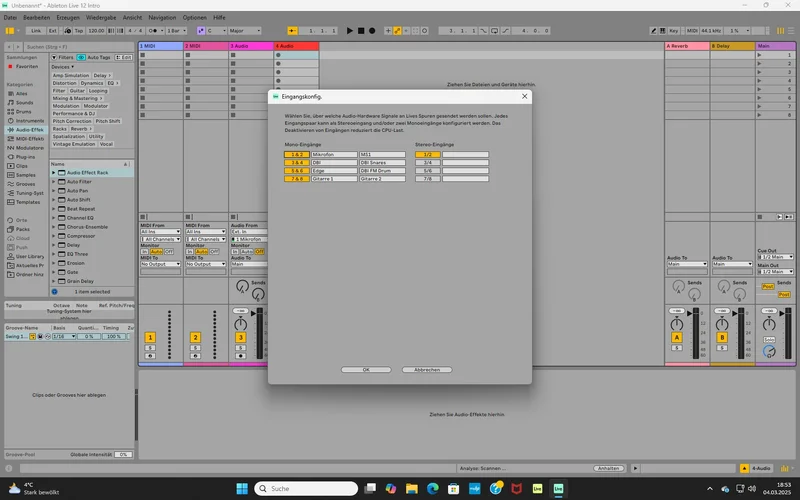
Task: Expand the Grain Delay device entry
Action: pyautogui.click(x=54, y=281)
